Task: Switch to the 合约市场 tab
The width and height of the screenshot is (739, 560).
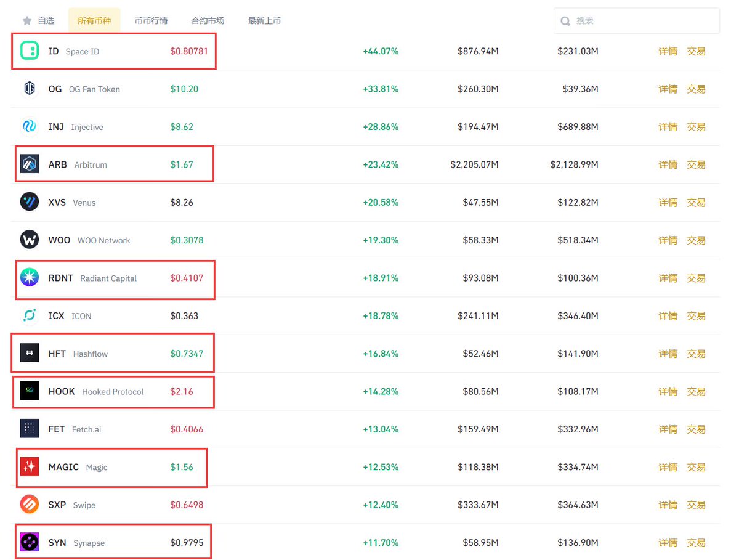Action: point(208,20)
